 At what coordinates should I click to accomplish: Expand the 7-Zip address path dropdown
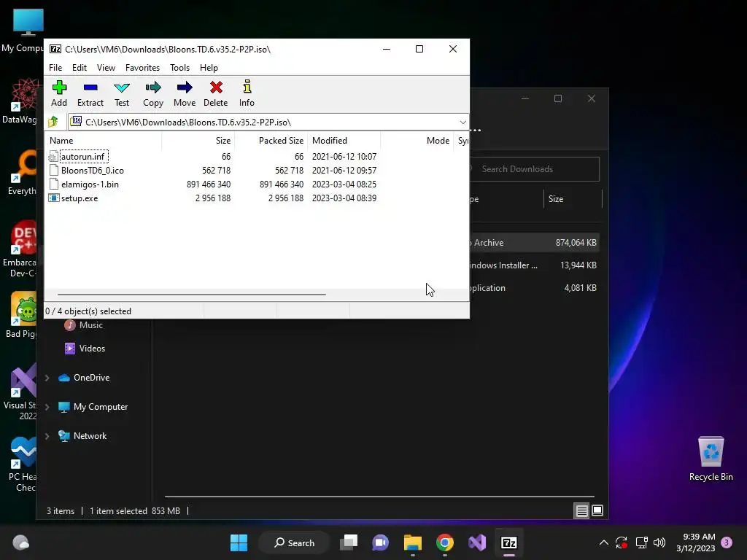click(462, 122)
